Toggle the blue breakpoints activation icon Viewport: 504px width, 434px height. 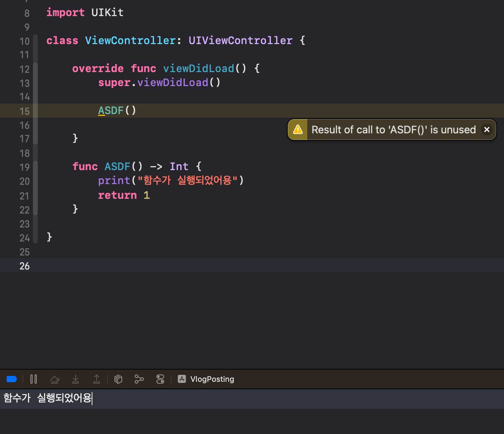click(12, 379)
